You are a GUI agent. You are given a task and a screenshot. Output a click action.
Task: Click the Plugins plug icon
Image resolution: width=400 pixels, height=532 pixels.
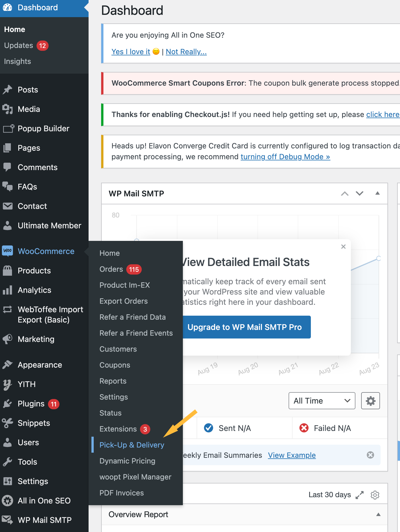(x=7, y=404)
